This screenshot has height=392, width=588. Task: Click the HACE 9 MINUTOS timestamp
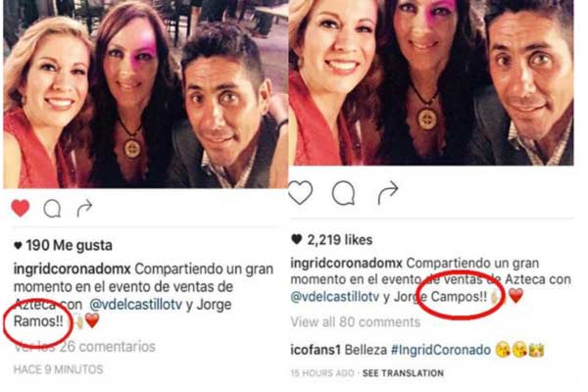pos(58,369)
